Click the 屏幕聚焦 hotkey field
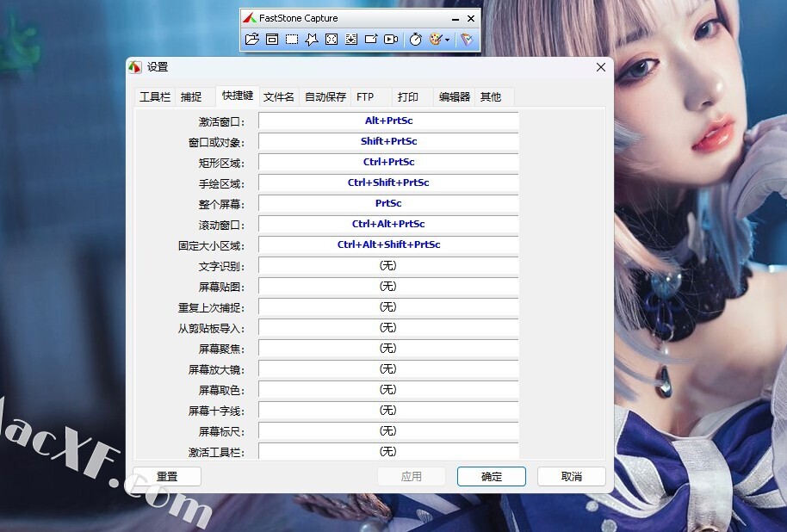787x532 pixels. click(388, 349)
